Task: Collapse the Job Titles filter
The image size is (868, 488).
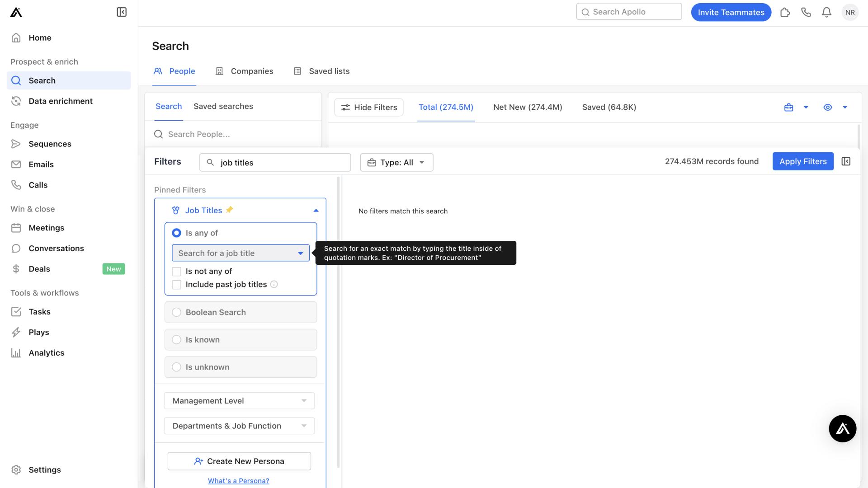Action: coord(316,211)
